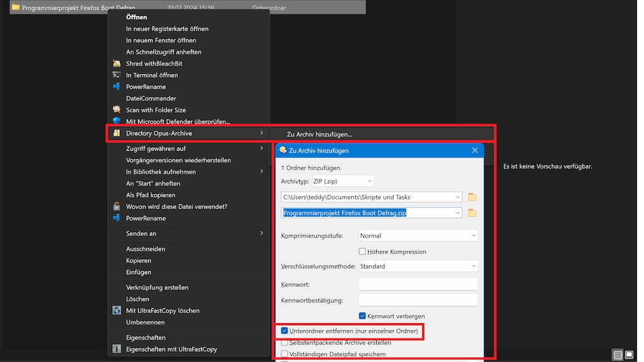Open Eigenschaften menu entry
This screenshot has width=644, height=362.
(145, 337)
